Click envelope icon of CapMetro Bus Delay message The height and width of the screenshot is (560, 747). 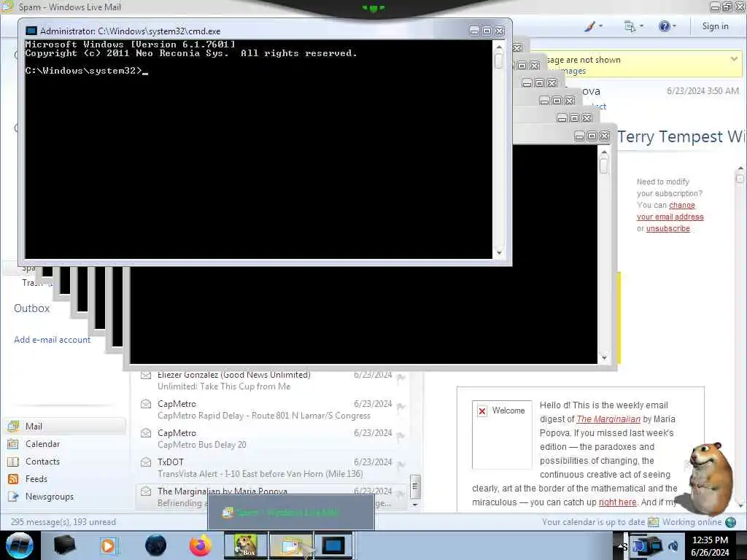(146, 433)
